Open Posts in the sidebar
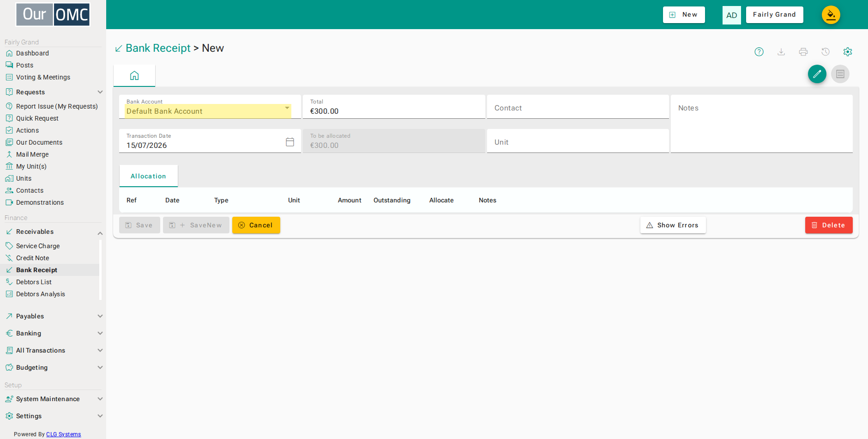The image size is (868, 439). pyautogui.click(x=24, y=65)
